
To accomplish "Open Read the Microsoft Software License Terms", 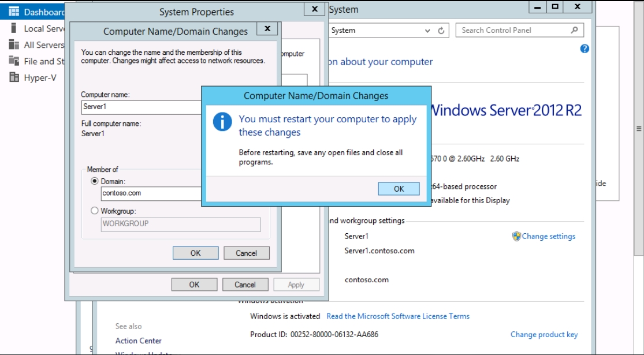I will click(398, 316).
